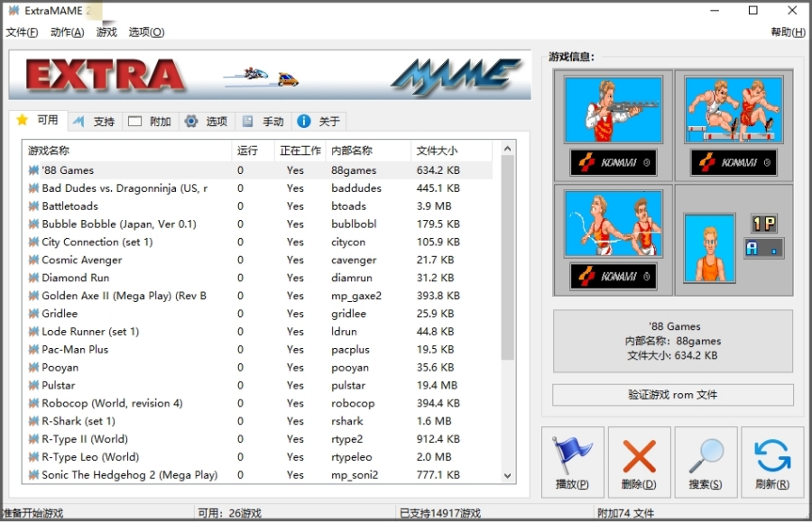Click the magnifying glass Search icon
The width and height of the screenshot is (812, 522).
[705, 455]
